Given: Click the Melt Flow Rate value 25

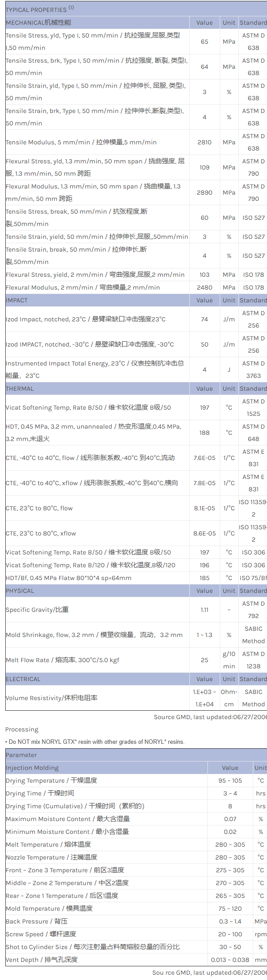Looking at the screenshot, I should coord(204,660).
